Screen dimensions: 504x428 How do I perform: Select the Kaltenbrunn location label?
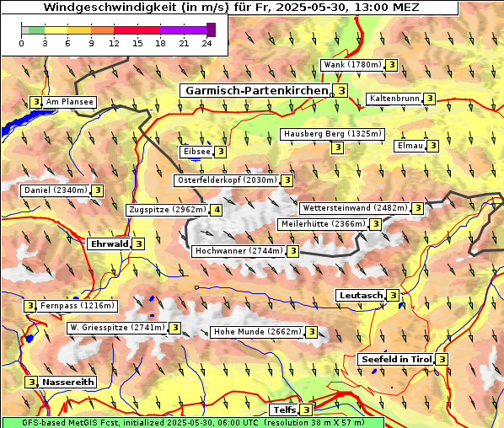(x=394, y=99)
